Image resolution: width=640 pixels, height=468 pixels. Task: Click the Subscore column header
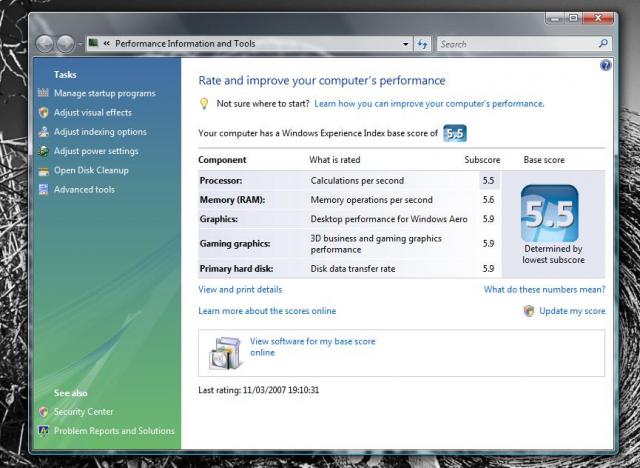[482, 160]
